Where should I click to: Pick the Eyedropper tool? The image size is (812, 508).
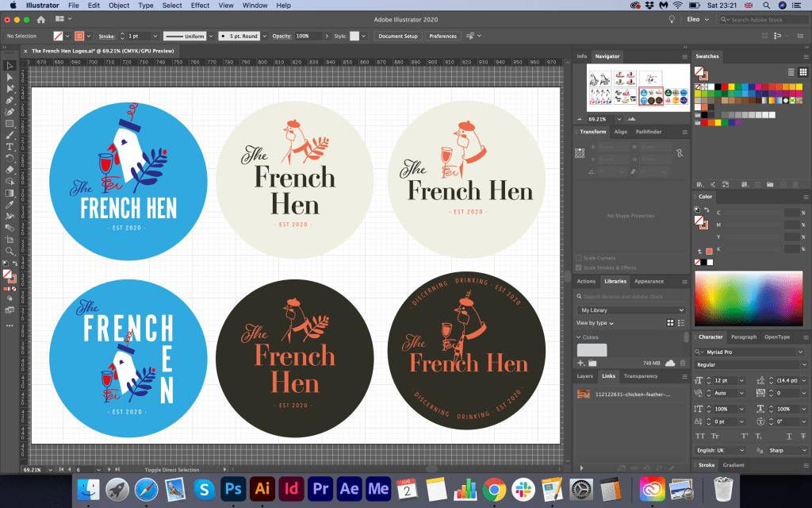point(10,205)
